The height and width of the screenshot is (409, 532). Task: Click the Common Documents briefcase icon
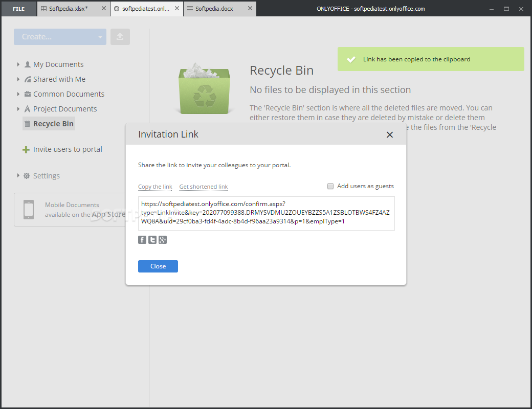(x=28, y=94)
